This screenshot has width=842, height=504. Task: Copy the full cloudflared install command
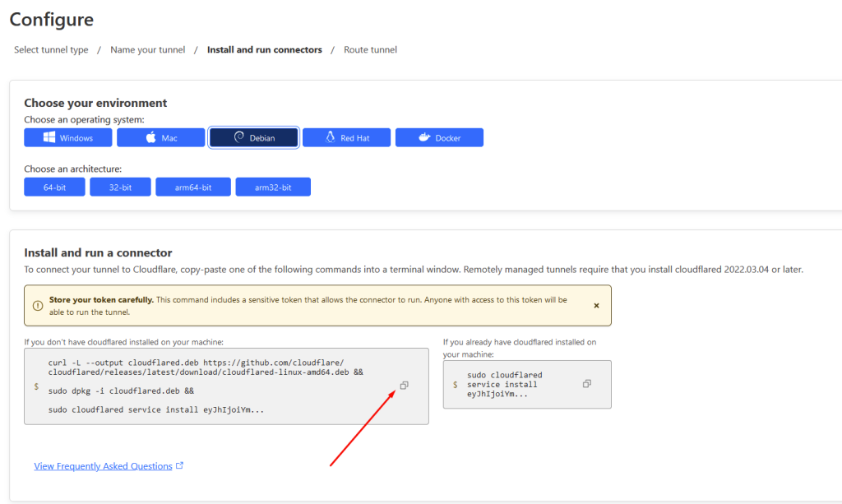(x=404, y=386)
